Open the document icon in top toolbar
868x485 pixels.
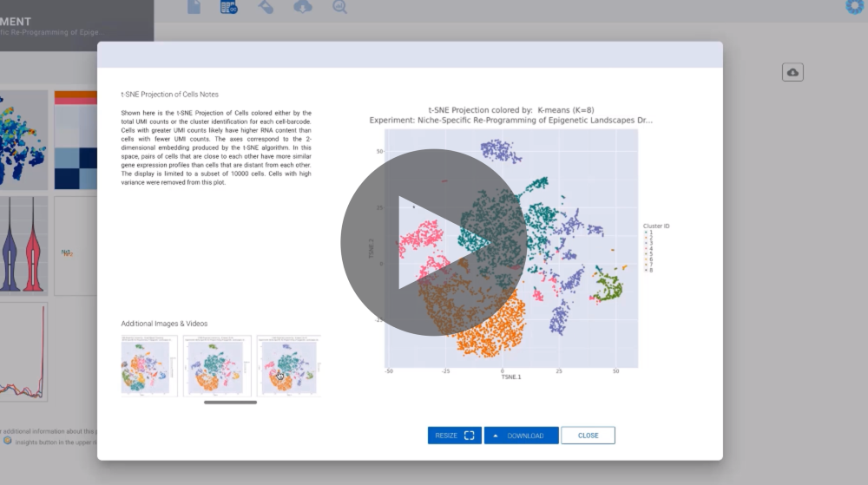(x=194, y=7)
